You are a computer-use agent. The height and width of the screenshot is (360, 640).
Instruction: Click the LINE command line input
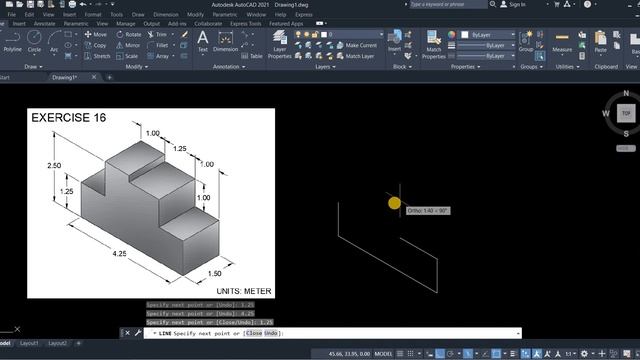tap(333, 333)
